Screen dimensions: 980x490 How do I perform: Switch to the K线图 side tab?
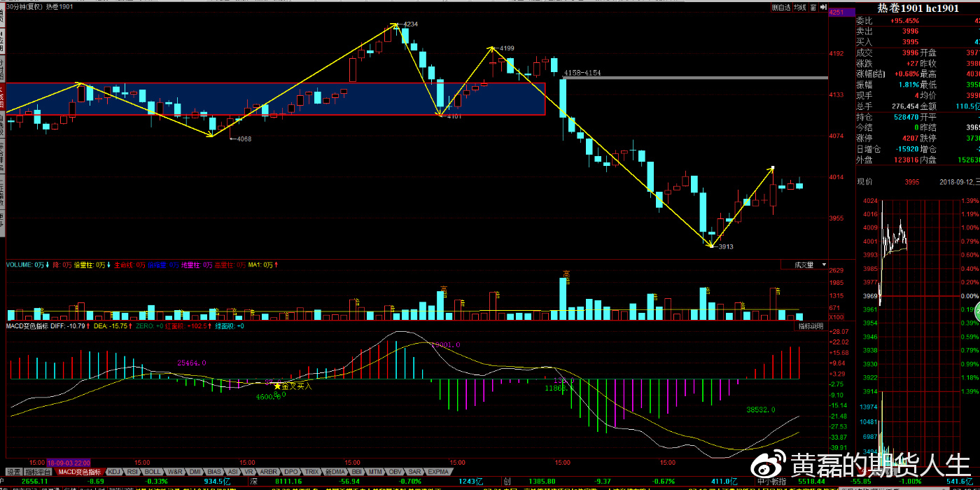pyautogui.click(x=2, y=98)
